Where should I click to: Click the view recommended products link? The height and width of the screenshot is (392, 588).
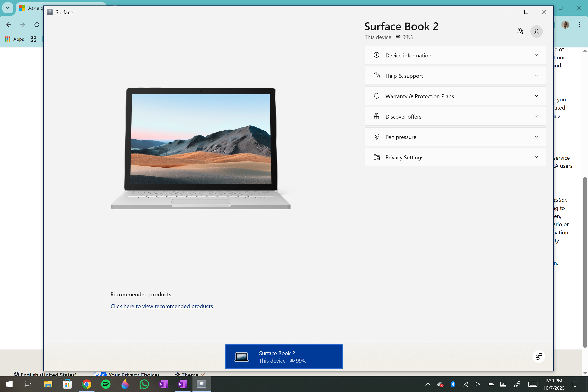point(162,306)
